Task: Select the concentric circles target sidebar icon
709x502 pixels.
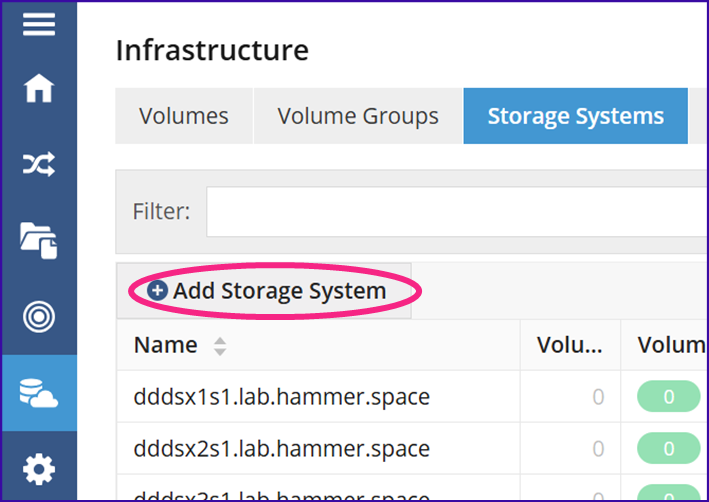Action: (39, 317)
